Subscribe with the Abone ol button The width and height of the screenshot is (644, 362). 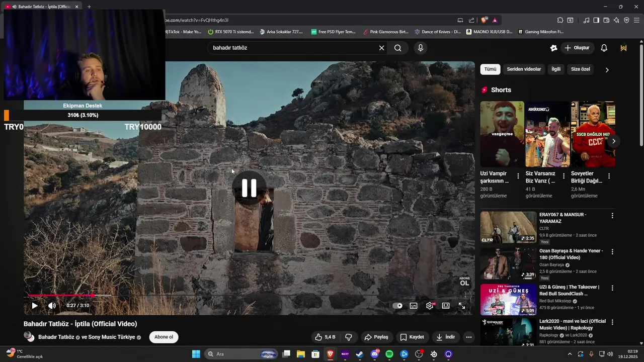[164, 337]
